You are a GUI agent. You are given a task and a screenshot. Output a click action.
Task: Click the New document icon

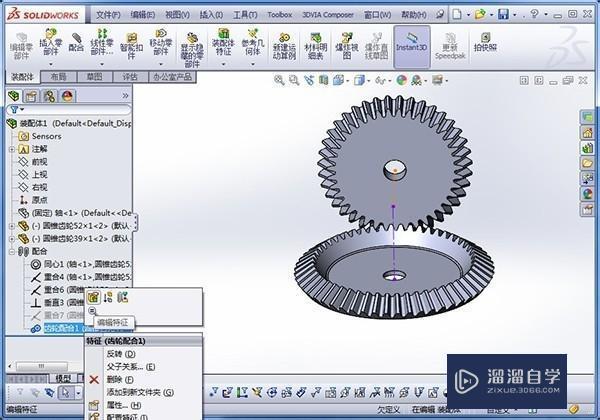click(x=457, y=15)
